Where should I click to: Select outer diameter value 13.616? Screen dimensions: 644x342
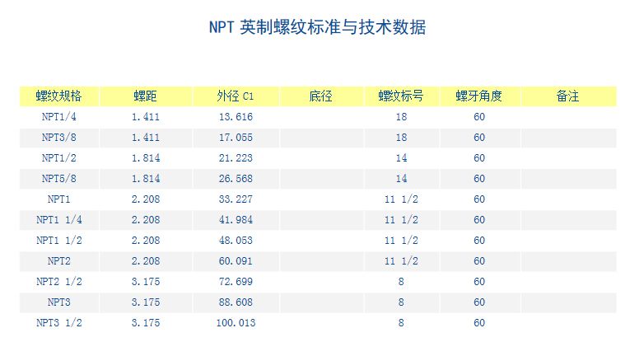[x=236, y=117]
